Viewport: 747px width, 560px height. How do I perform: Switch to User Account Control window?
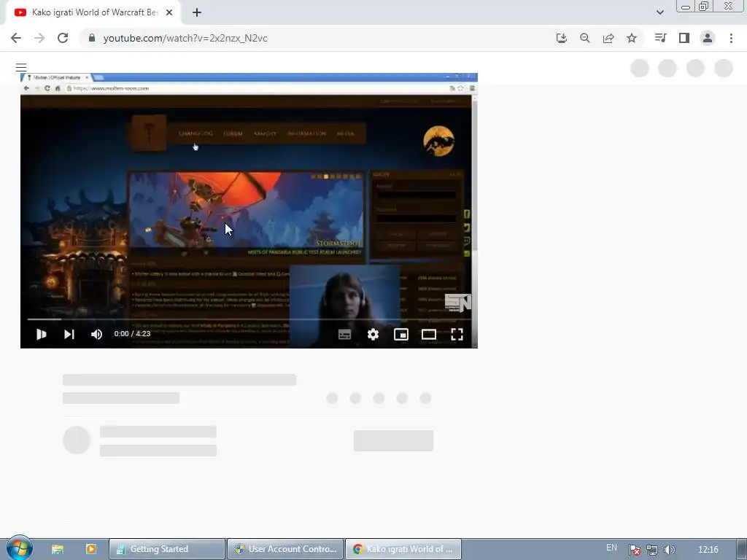pos(285,549)
